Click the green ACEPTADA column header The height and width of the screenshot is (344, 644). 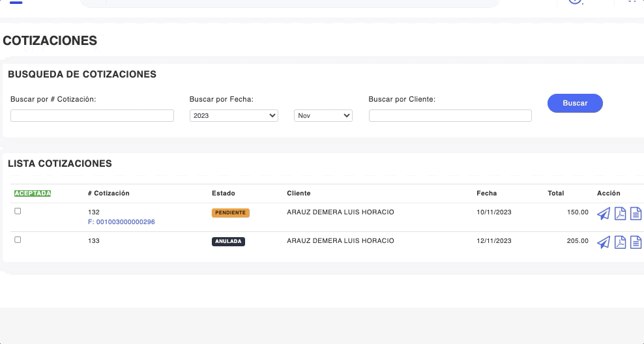[33, 193]
